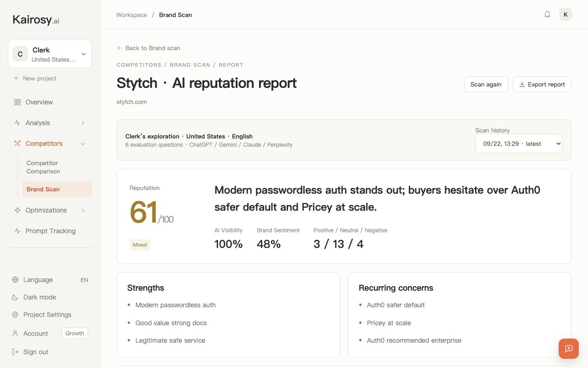Open the Scan history dropdown
588x368 pixels.
point(519,144)
